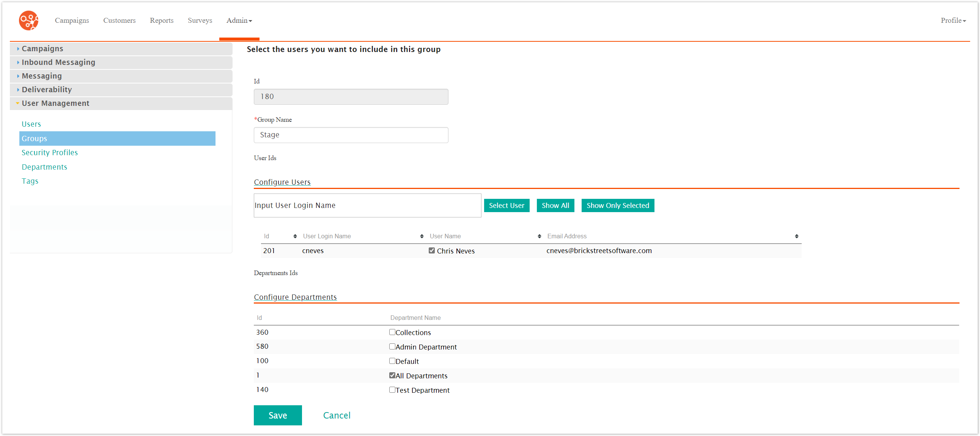980x436 pixels.
Task: Sort table by Id column arrows
Action: (295, 236)
